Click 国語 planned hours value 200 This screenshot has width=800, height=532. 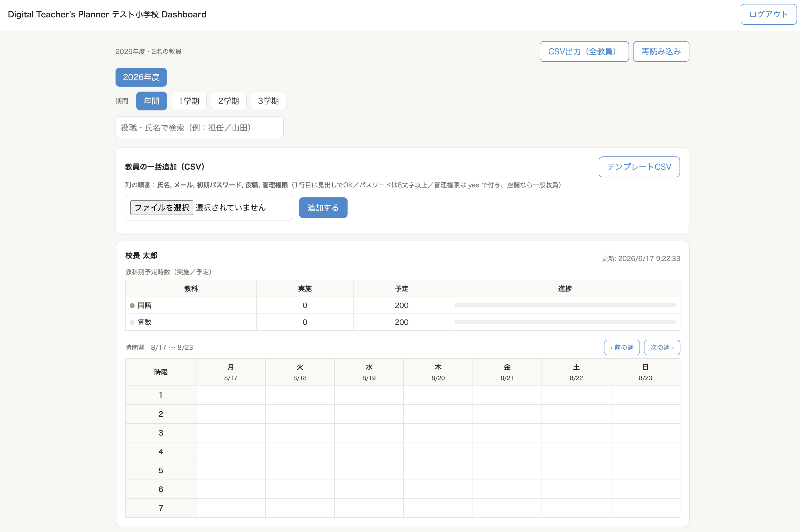tap(401, 305)
